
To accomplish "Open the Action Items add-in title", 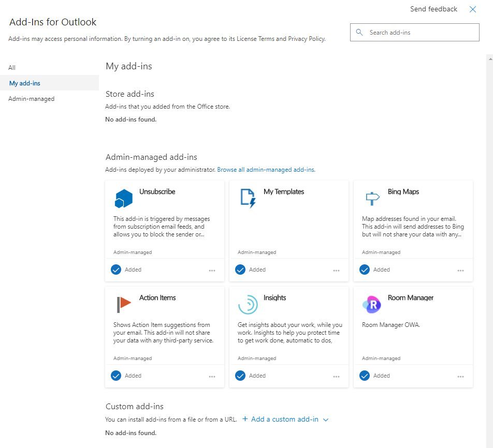I will click(157, 297).
